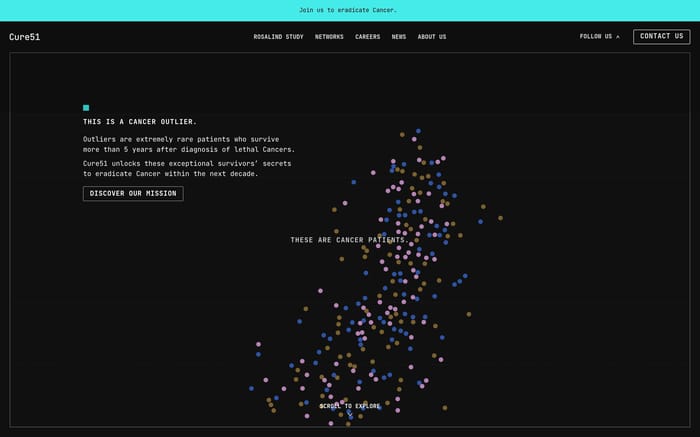Expand the Follow Us dropdown
Screen dimensions: 700x437
coord(600,37)
